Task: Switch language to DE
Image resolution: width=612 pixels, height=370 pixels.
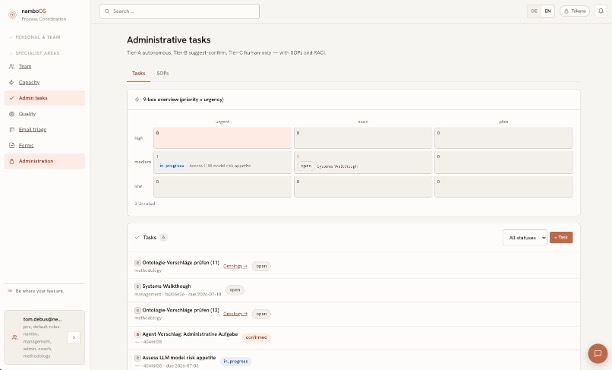Action: (534, 11)
